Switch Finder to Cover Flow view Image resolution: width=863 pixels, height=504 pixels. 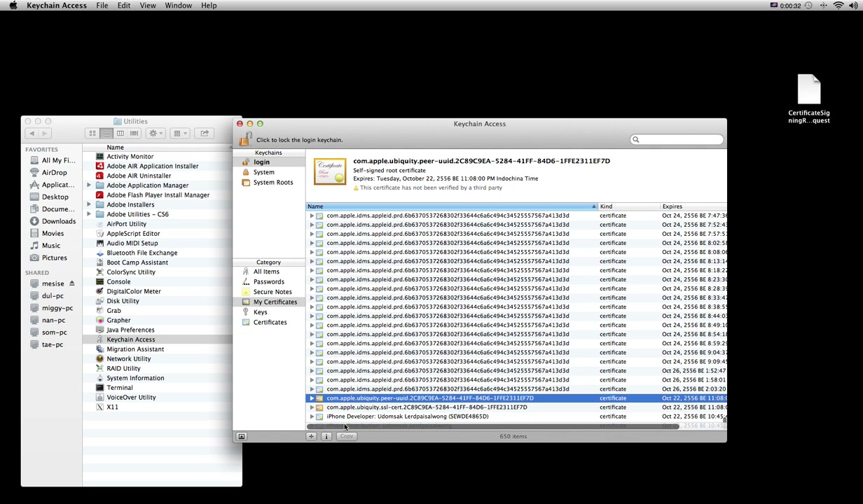[134, 133]
